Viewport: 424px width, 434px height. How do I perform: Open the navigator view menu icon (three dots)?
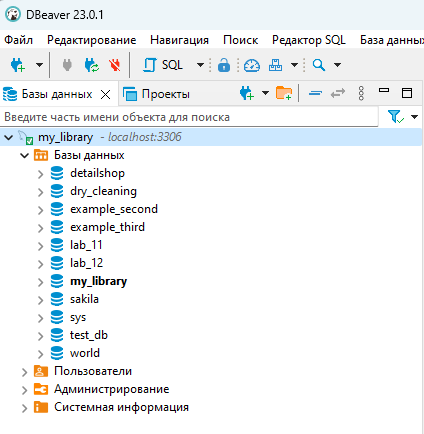point(361,93)
